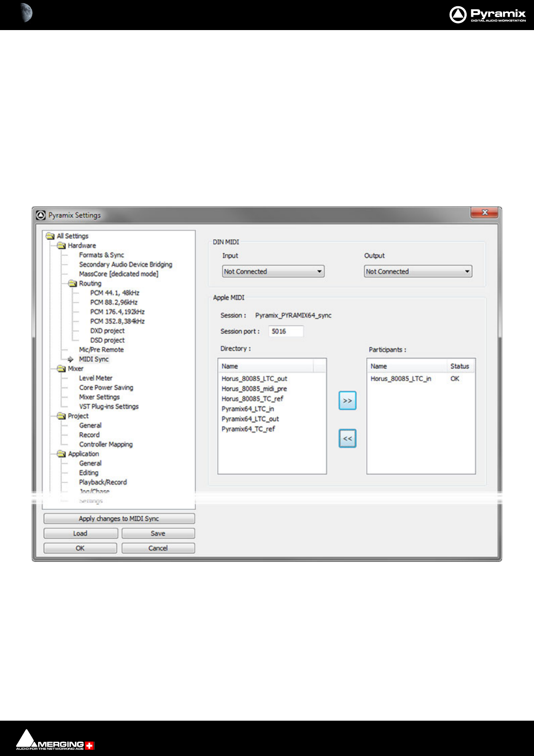Select Formats & Sync in the tree

pos(101,255)
